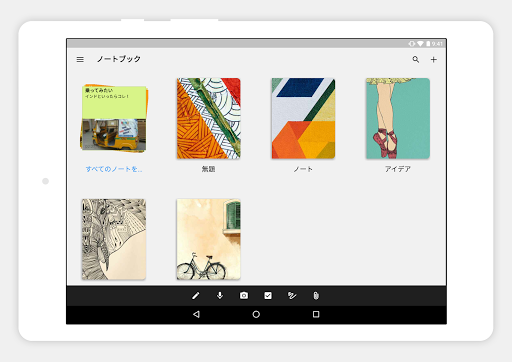Tap the search magnifier icon
The image size is (512, 362).
[x=416, y=59]
